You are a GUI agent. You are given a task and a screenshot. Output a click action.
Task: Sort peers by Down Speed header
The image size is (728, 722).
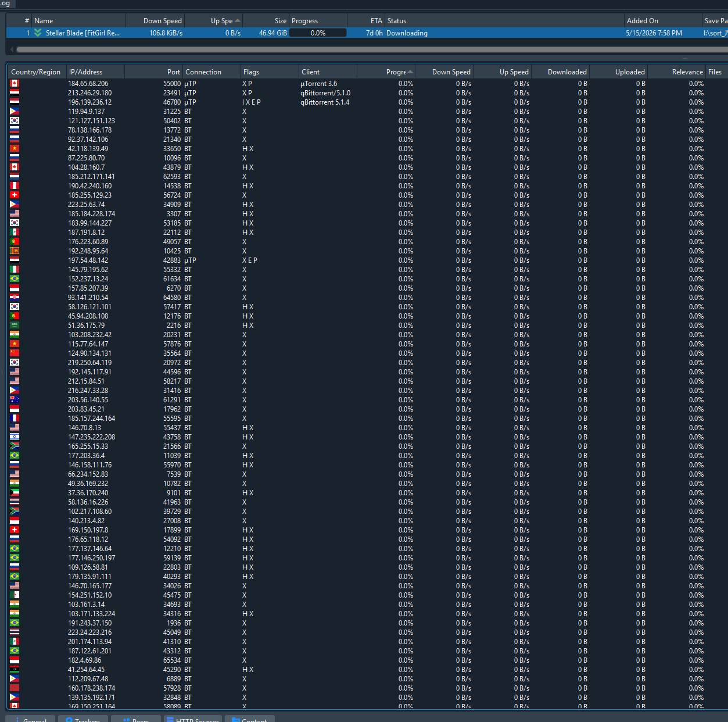click(x=444, y=72)
